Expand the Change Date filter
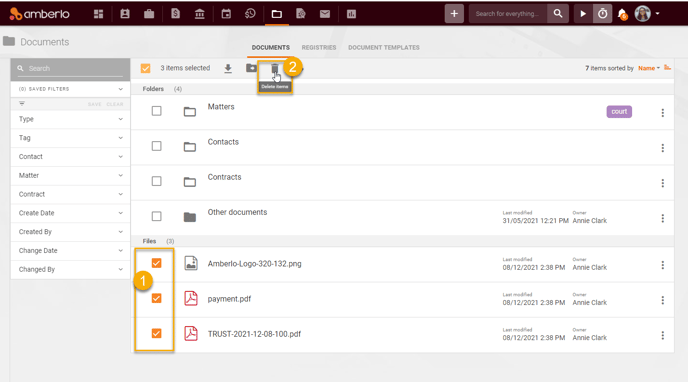 pyautogui.click(x=70, y=251)
